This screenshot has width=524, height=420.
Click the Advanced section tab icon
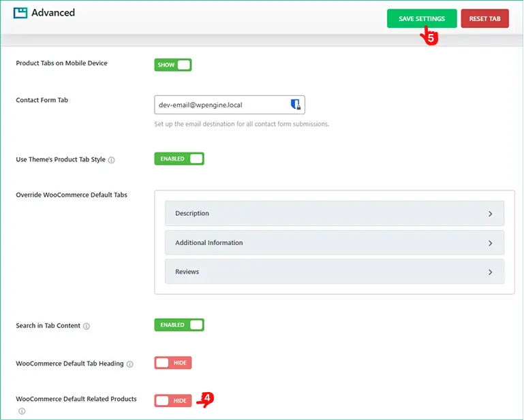coord(20,13)
